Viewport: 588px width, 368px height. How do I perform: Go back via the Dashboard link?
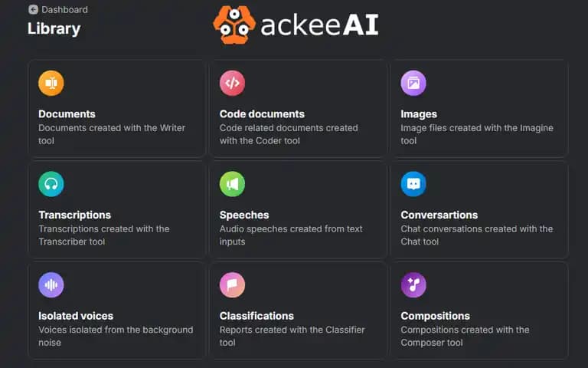pyautogui.click(x=64, y=9)
